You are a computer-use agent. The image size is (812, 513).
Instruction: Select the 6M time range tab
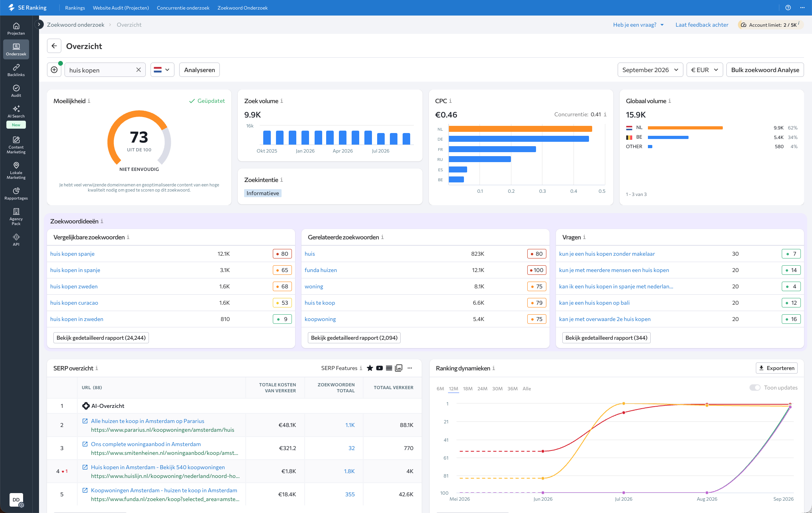tap(440, 389)
